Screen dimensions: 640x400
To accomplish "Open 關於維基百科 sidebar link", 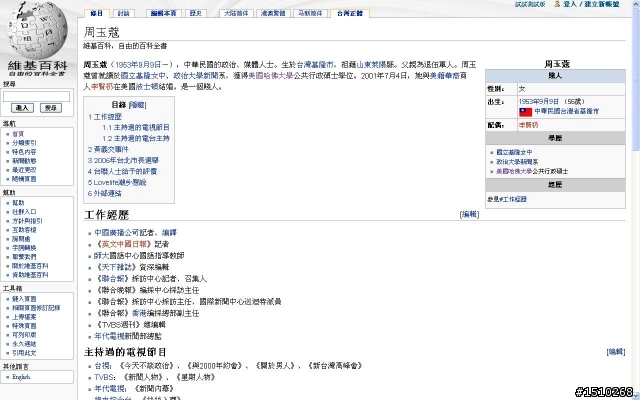I will pyautogui.click(x=30, y=266).
